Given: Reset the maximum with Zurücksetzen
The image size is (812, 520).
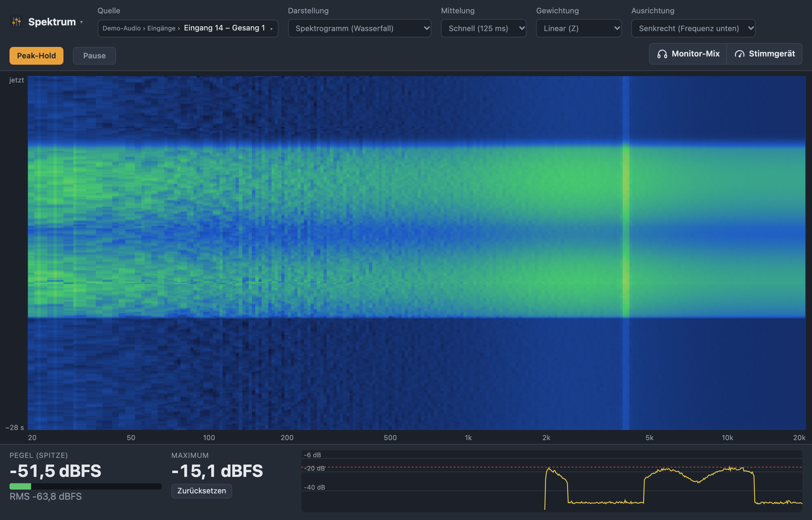Looking at the screenshot, I should pos(201,491).
